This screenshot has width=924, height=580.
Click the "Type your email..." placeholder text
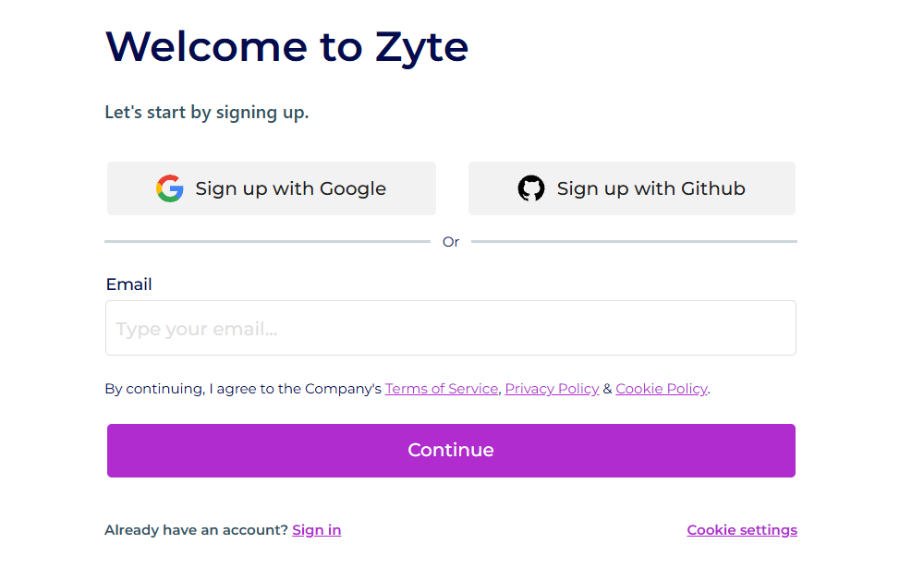click(x=197, y=329)
